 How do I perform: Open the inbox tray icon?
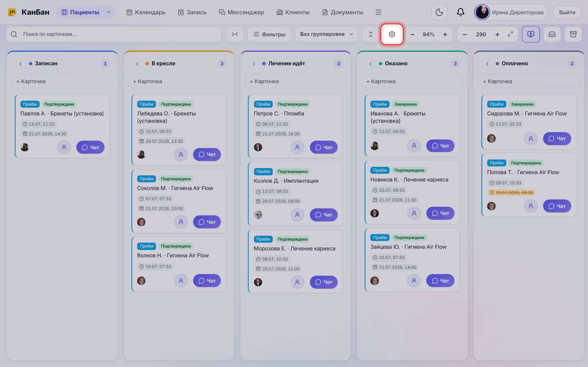552,34
